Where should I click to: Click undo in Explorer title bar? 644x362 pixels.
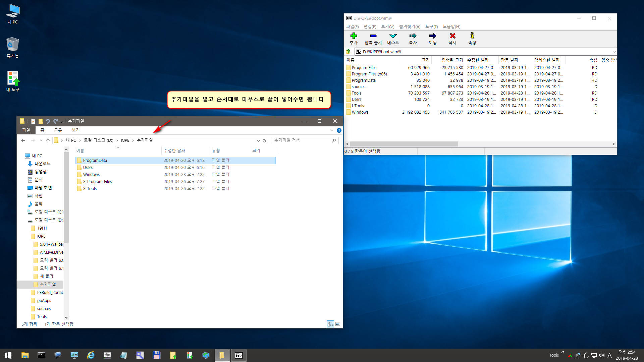click(x=48, y=121)
